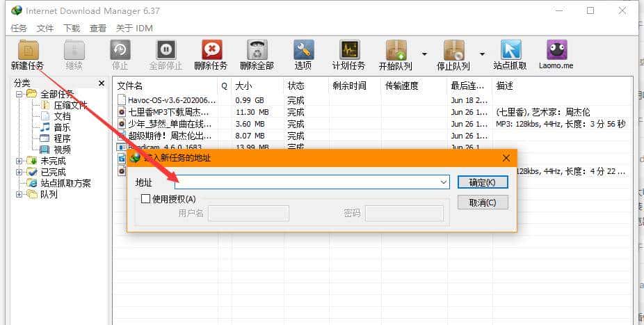Select the 程序 category
Screen dimensions: 644x325
62,138
